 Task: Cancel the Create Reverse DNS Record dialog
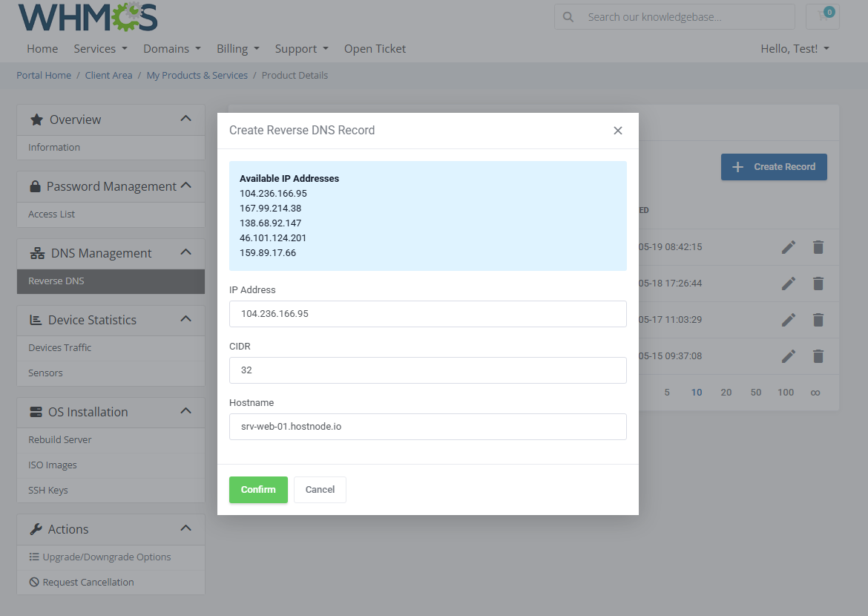point(320,490)
